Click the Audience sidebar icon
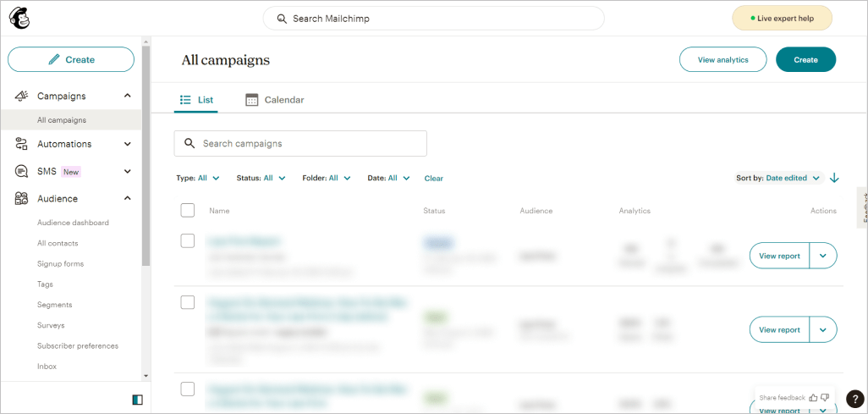Image resolution: width=868 pixels, height=414 pixels. pos(22,199)
